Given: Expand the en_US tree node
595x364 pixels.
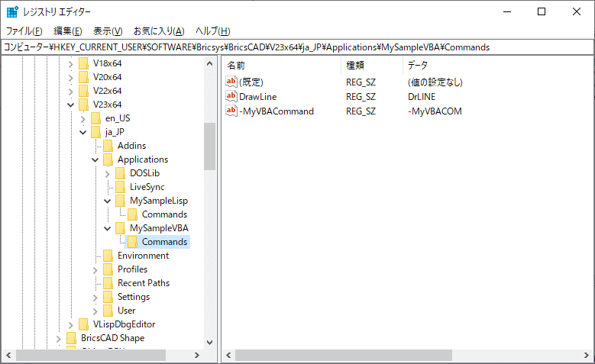Looking at the screenshot, I should tap(82, 119).
